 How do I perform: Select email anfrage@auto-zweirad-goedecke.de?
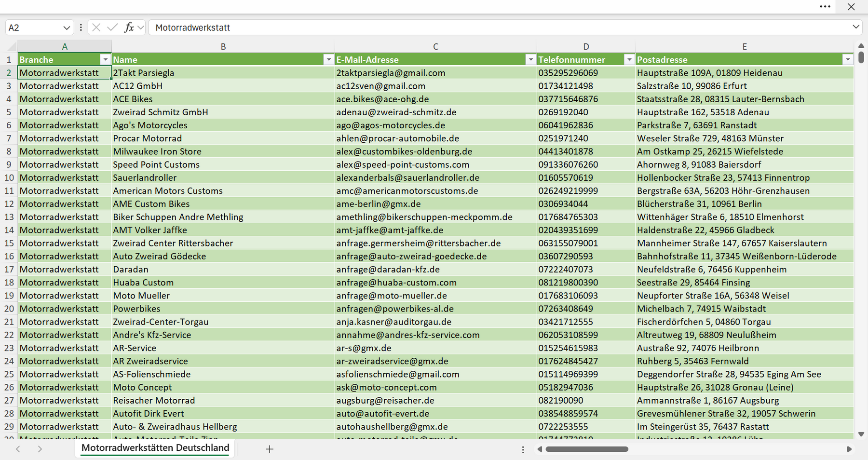pos(435,256)
